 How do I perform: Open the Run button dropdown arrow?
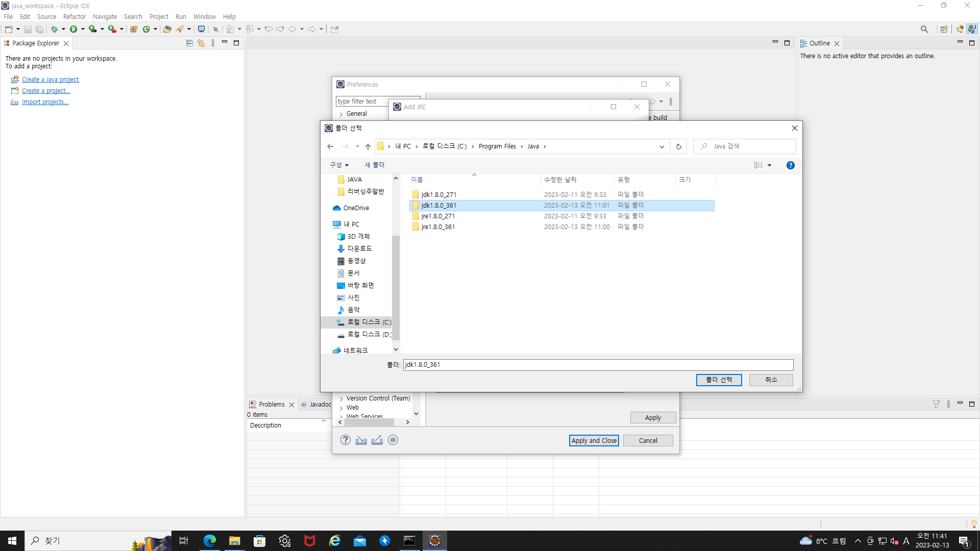coord(83,29)
